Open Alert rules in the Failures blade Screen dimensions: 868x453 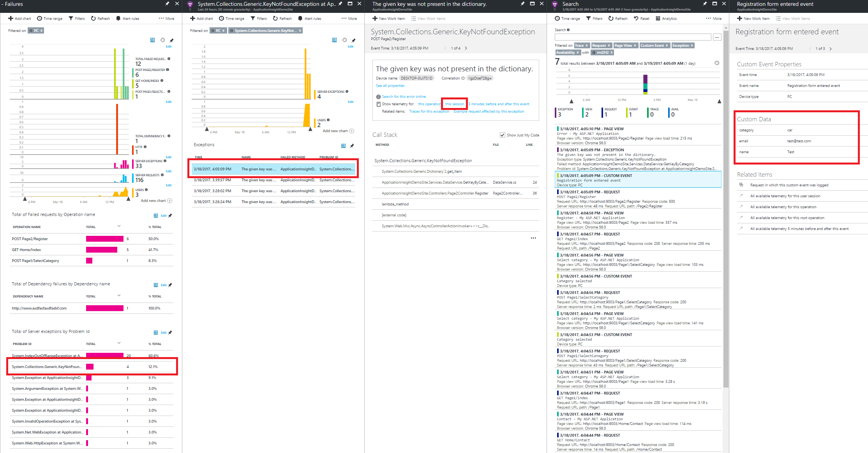pos(128,18)
